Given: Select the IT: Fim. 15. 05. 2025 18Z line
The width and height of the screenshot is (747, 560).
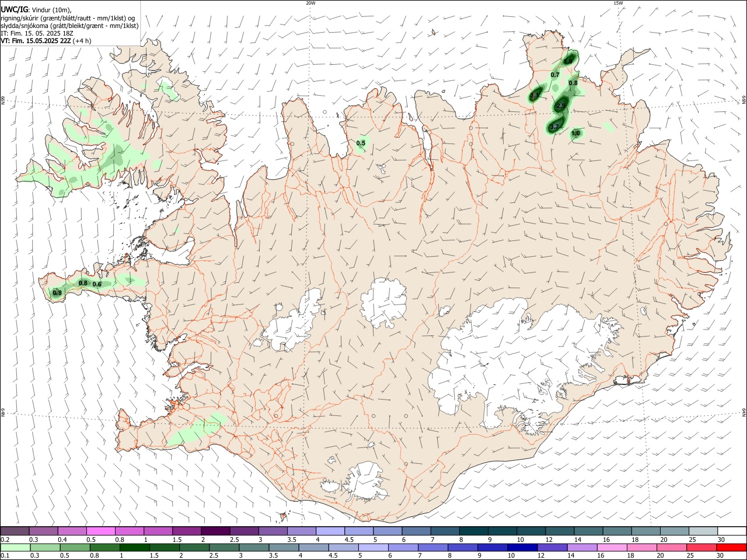Looking at the screenshot, I should click(37, 33).
